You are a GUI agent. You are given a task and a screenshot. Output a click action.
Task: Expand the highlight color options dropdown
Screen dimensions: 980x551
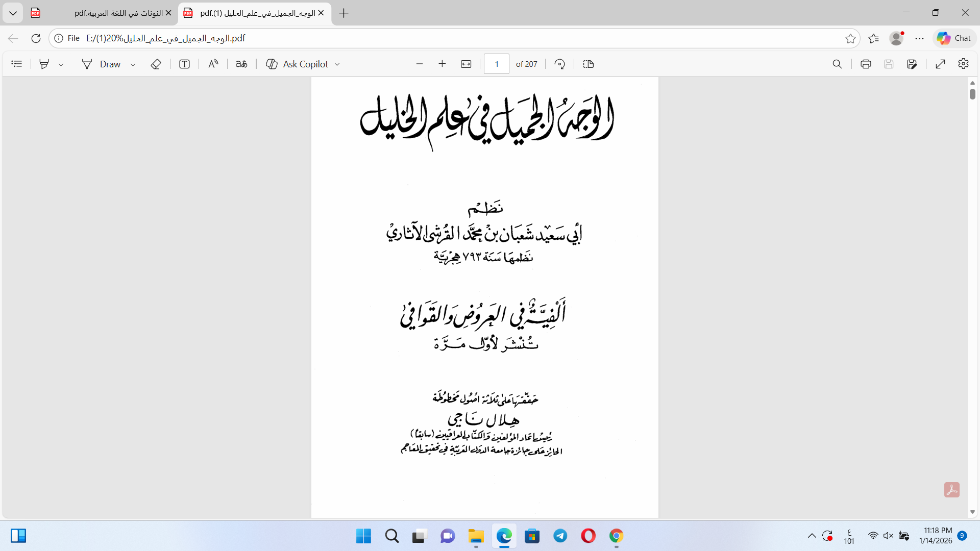(61, 64)
